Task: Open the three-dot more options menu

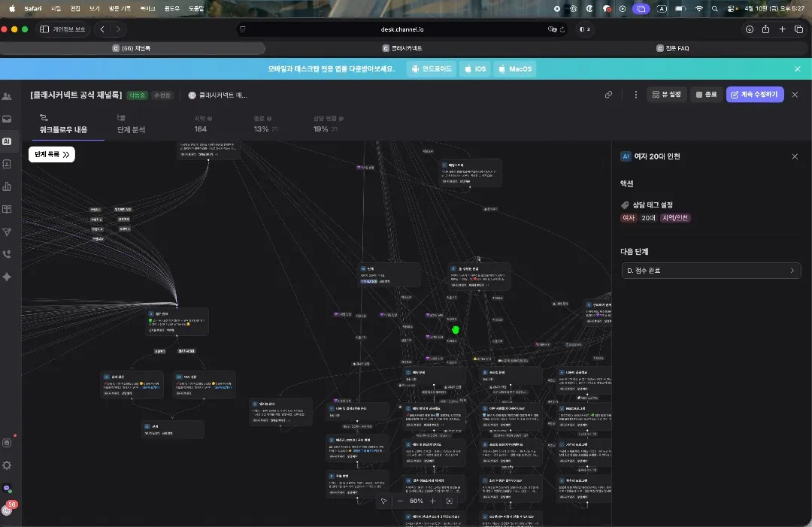Action: (636, 95)
